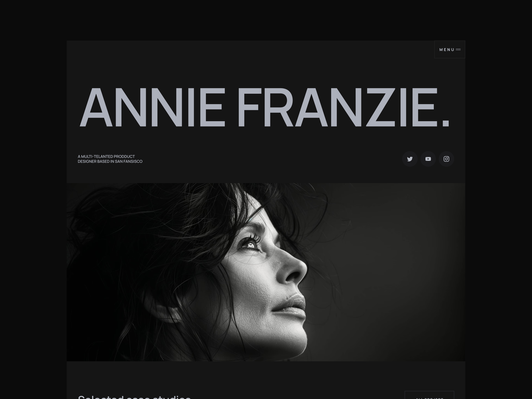The height and width of the screenshot is (399, 532).
Task: Open the MENU text label
Action: tap(447, 50)
